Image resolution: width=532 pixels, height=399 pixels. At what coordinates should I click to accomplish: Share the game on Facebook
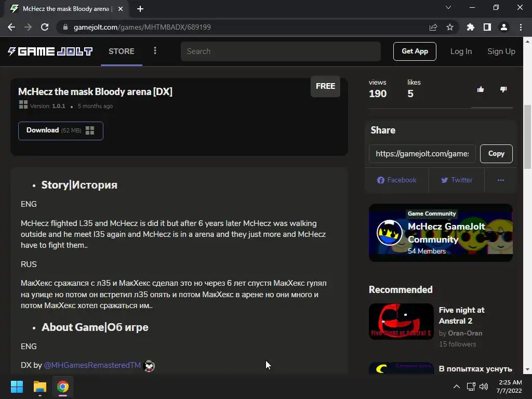[396, 180]
